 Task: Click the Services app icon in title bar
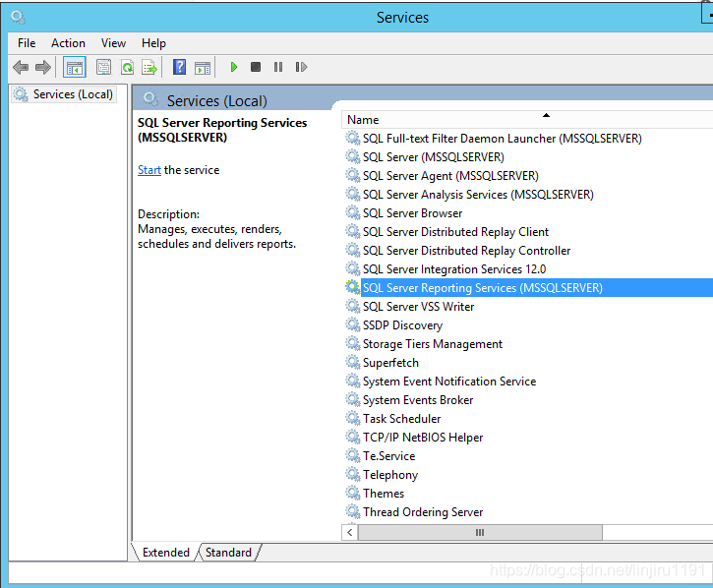[x=18, y=18]
